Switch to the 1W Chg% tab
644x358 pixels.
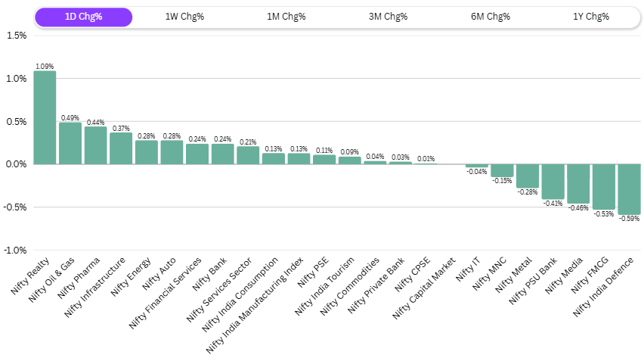tap(184, 17)
